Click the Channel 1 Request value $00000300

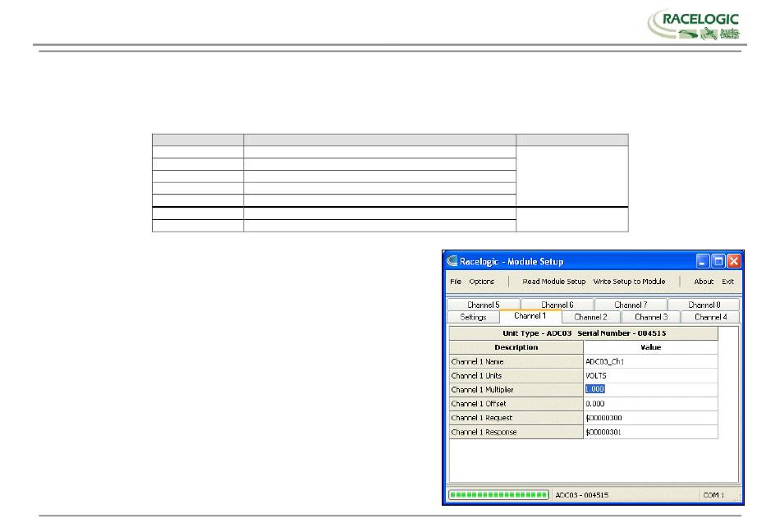(x=650, y=418)
